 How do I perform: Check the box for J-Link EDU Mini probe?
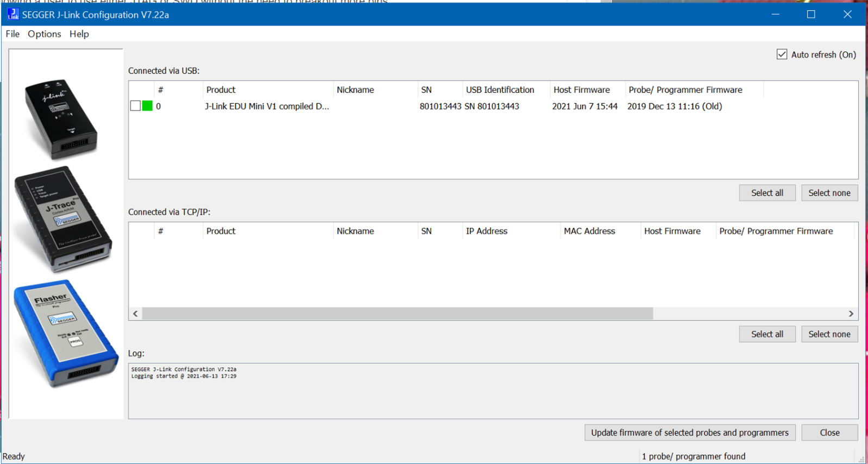tap(135, 106)
